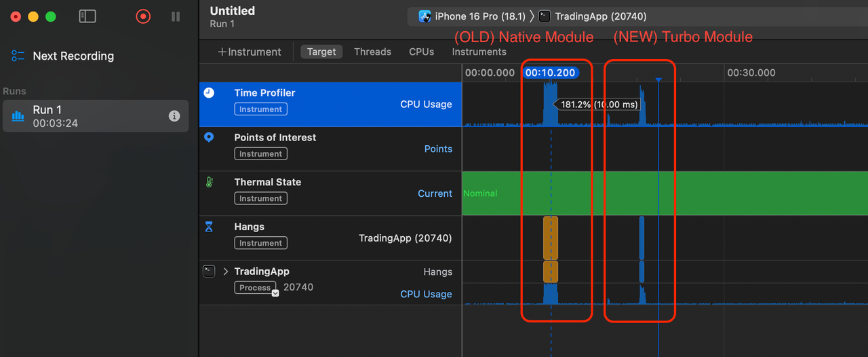The height and width of the screenshot is (357, 868).
Task: Switch to the CPUs tab
Action: tap(421, 52)
